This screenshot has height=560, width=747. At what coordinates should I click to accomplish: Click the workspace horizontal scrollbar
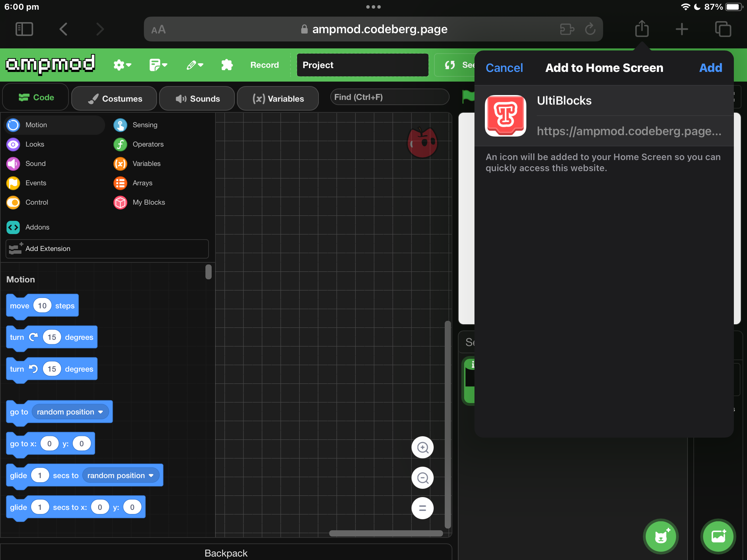tap(386, 533)
